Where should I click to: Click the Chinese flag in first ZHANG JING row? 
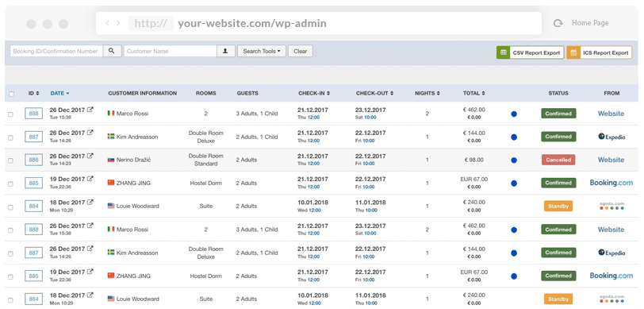click(111, 183)
